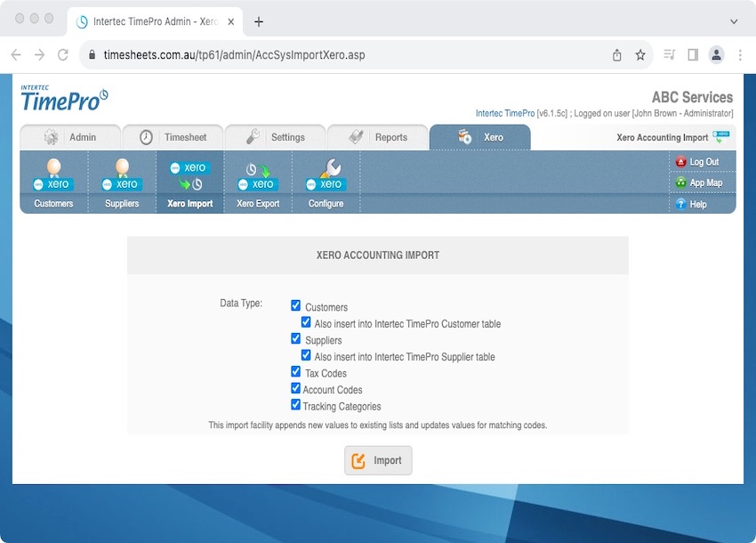Uncheck the Suppliers data type checkbox
The image size is (756, 543).
pyautogui.click(x=295, y=338)
